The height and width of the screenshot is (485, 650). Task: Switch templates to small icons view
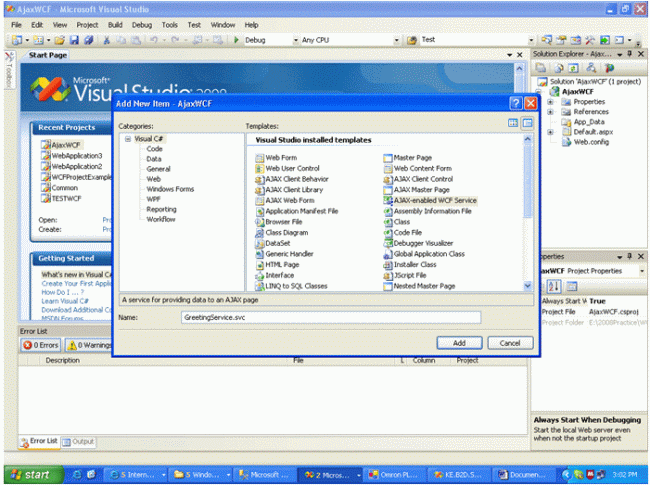pyautogui.click(x=527, y=123)
